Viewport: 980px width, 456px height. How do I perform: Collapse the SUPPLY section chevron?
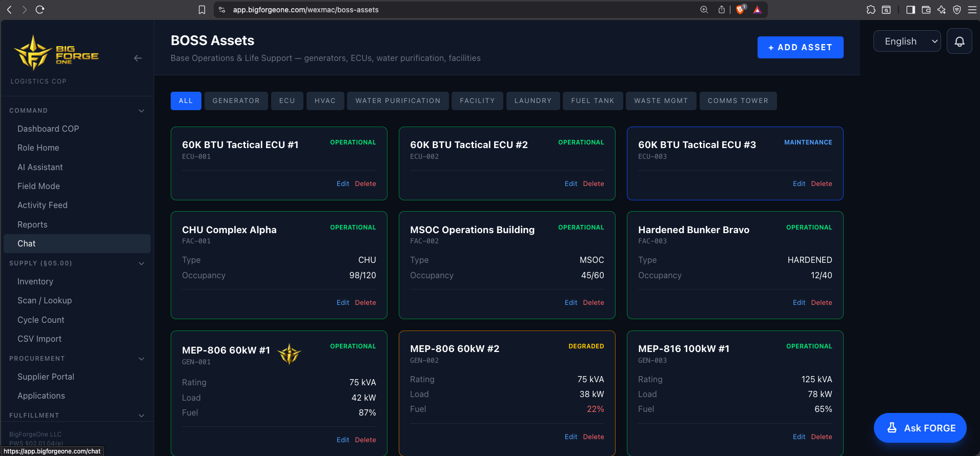pos(141,263)
